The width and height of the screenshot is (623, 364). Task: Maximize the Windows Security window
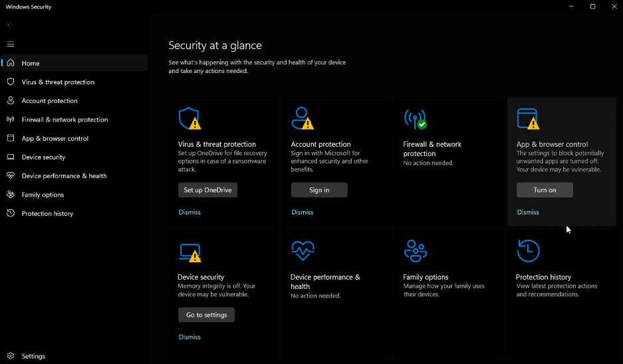593,7
